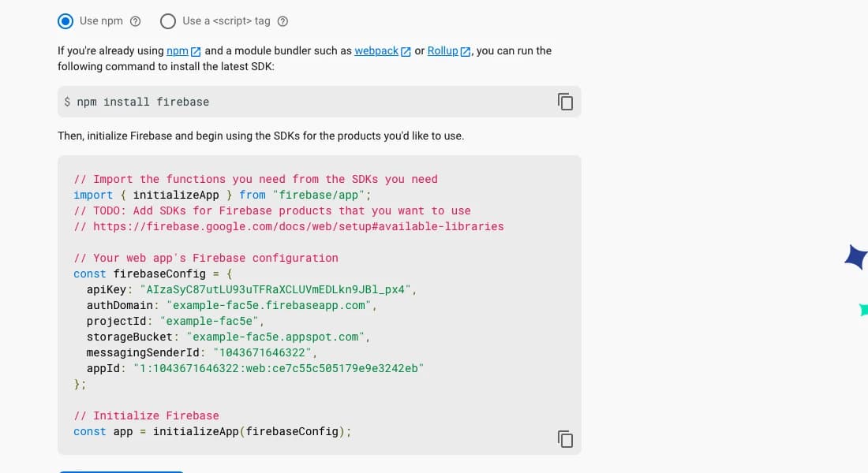Copy the Firebase config code snippet

[565, 439]
